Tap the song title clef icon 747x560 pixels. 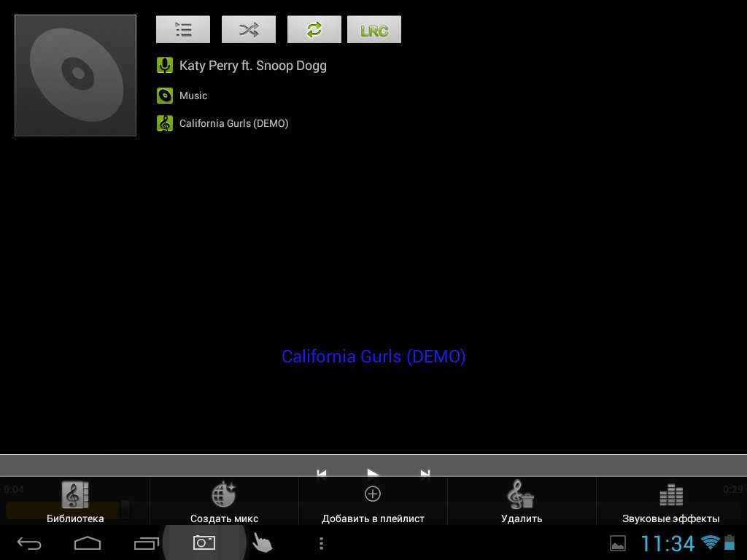click(x=165, y=123)
